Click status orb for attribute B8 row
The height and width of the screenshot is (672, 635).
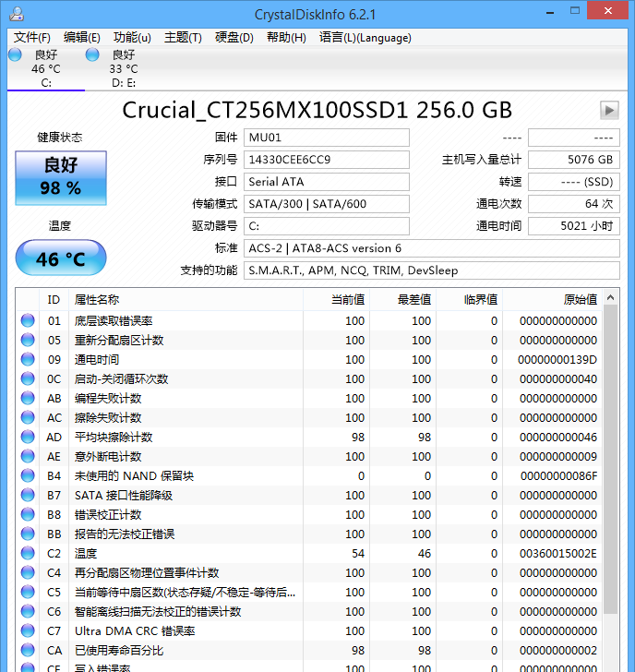click(28, 514)
